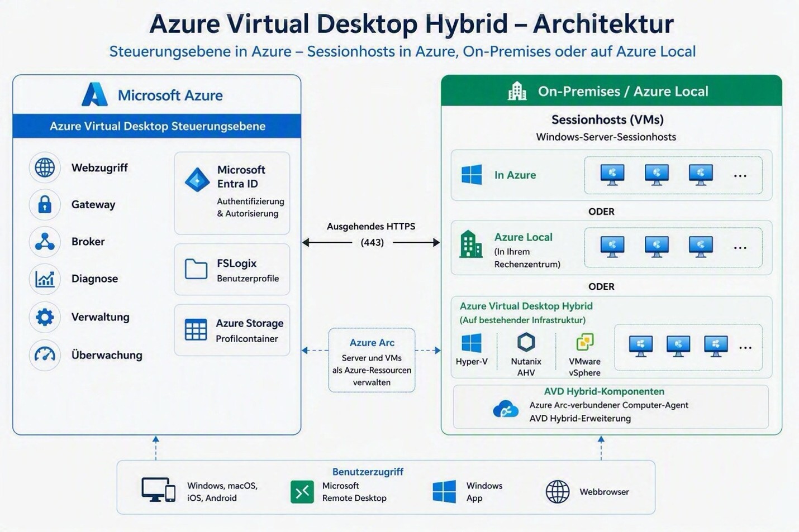Click the Gateway label
799x532 pixels.
pos(93,204)
